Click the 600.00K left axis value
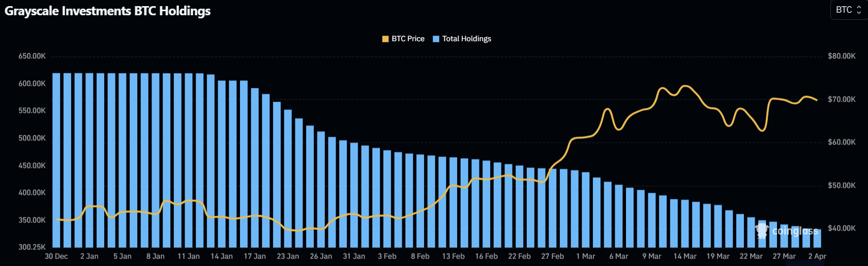Image resolution: width=868 pixels, height=266 pixels. pos(32,83)
